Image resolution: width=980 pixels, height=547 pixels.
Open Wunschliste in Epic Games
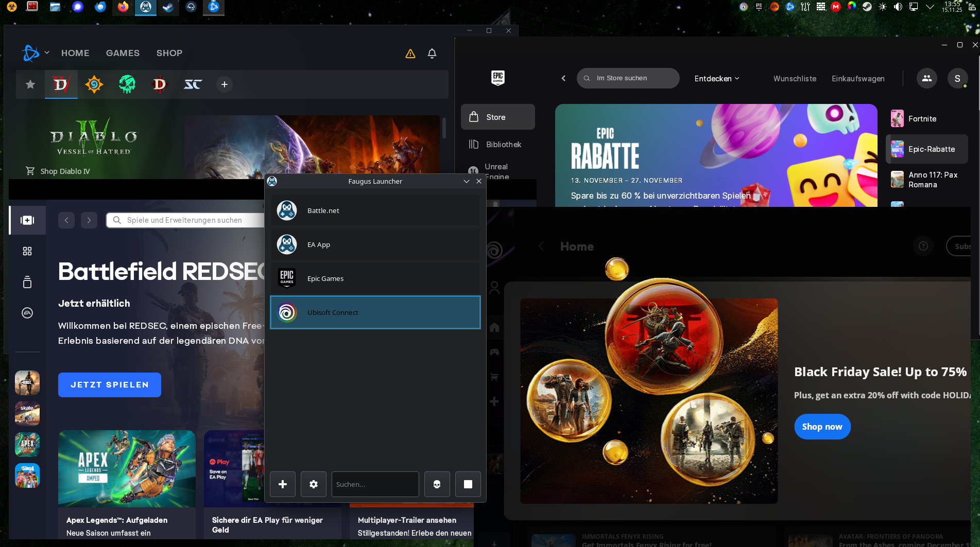[795, 79]
